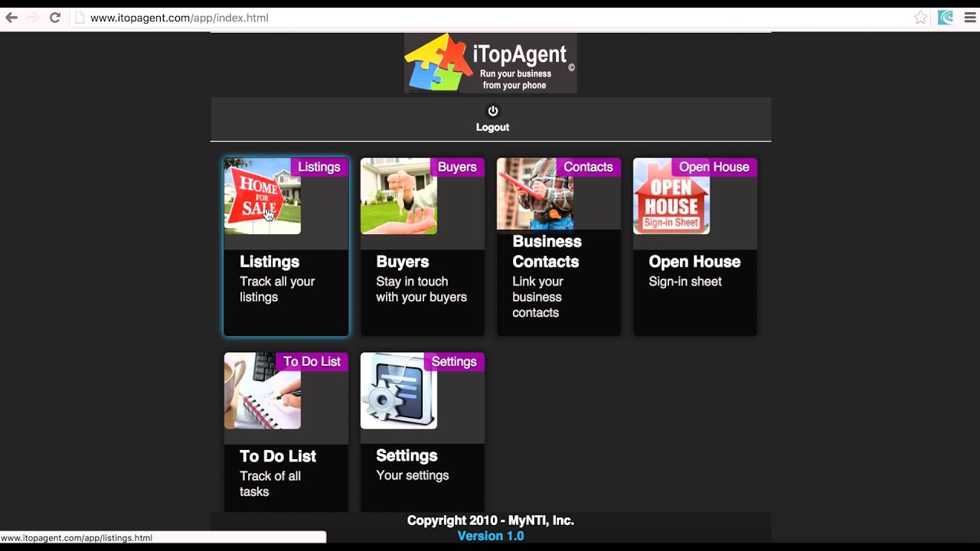This screenshot has height=551, width=980.
Task: Click the browser extension icon beside the star
Action: click(946, 18)
